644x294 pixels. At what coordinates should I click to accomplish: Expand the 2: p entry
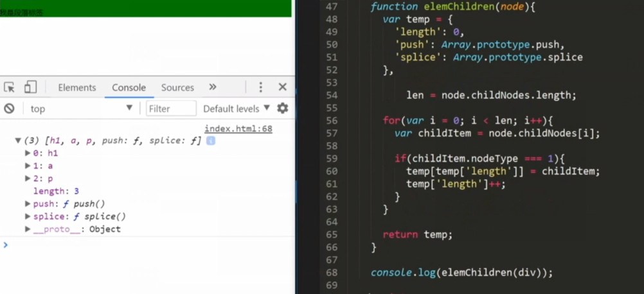28,178
